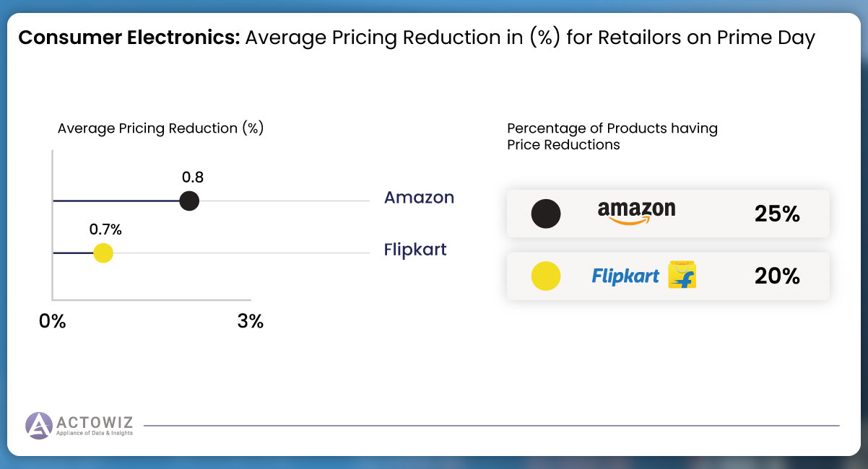
Task: Click the Actowiz logo icon
Action: pos(38,425)
